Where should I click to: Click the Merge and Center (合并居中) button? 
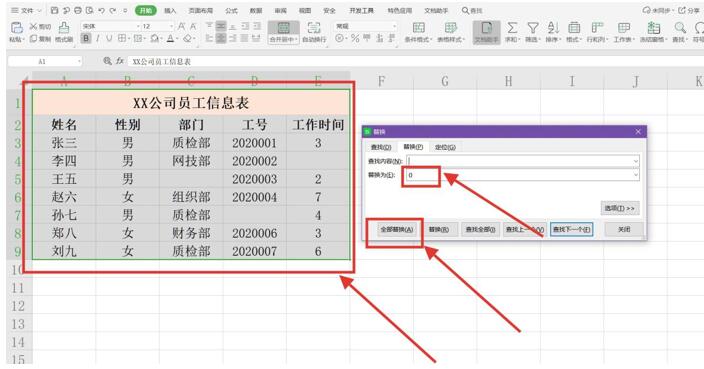[284, 32]
